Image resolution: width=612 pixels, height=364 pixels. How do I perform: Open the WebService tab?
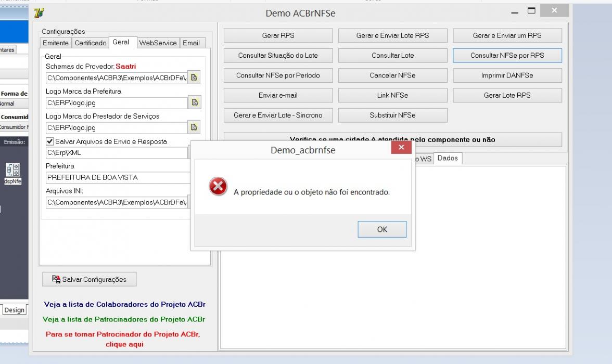158,43
